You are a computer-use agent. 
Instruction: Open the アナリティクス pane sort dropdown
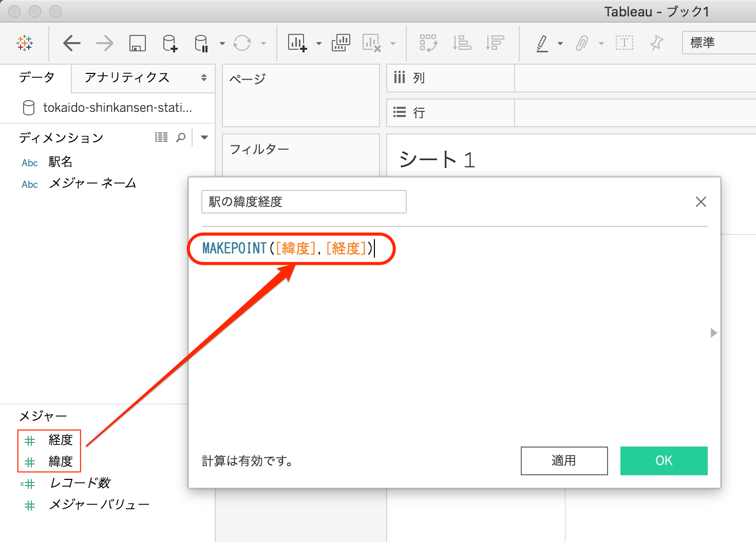tap(204, 78)
